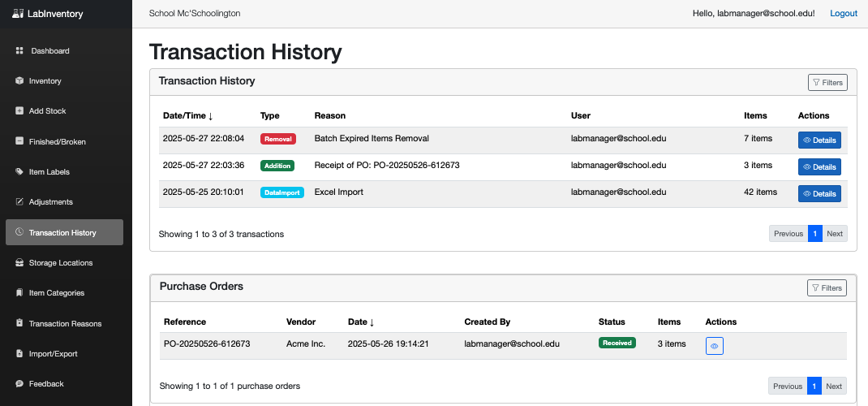Image resolution: width=868 pixels, height=406 pixels.
Task: Expand Filters for Purchase Orders
Action: click(x=827, y=288)
